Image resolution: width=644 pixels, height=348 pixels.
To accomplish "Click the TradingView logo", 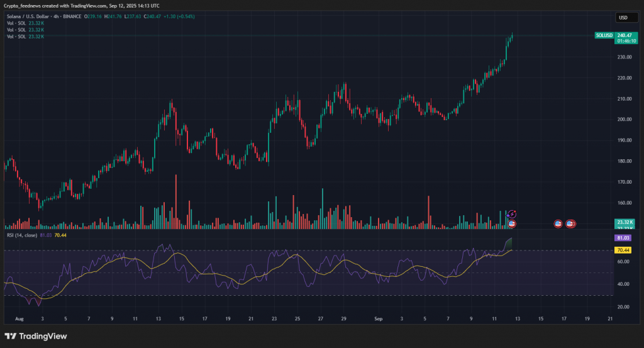I will (x=35, y=336).
